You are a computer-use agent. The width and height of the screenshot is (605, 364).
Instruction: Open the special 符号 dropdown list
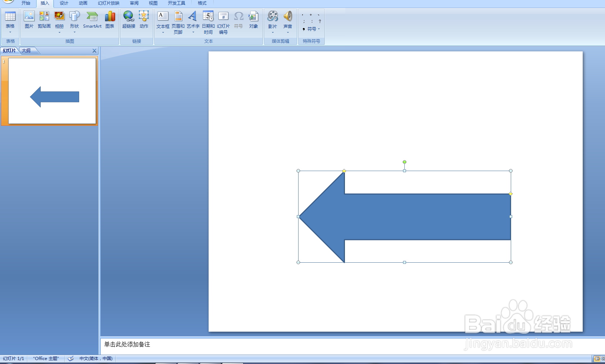pyautogui.click(x=311, y=29)
